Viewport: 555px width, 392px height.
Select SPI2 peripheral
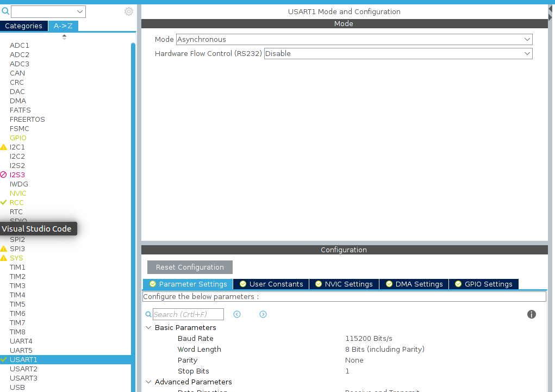pos(17,239)
